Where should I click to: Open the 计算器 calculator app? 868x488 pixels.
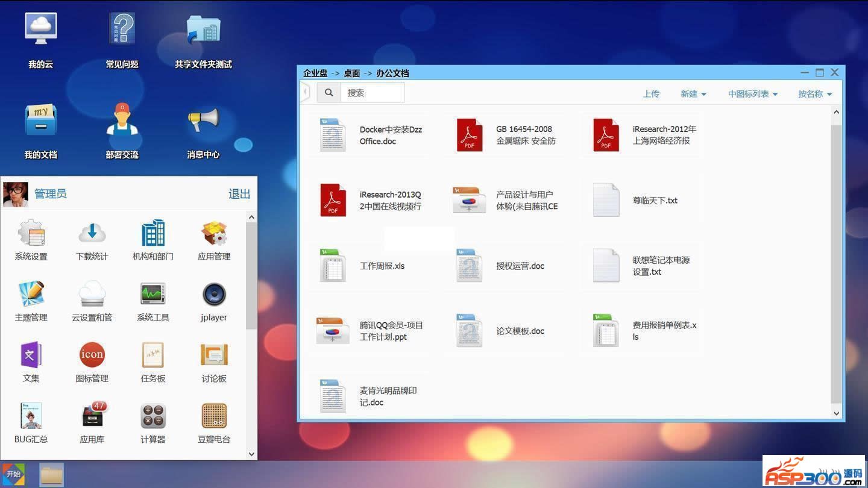coord(153,417)
